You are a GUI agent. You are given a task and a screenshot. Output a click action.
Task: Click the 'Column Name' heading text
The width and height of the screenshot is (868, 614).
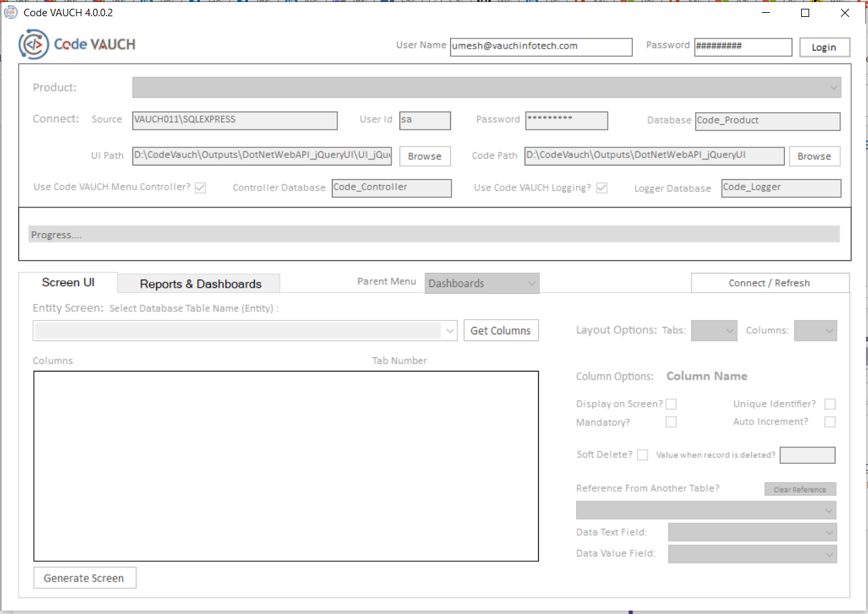(707, 376)
